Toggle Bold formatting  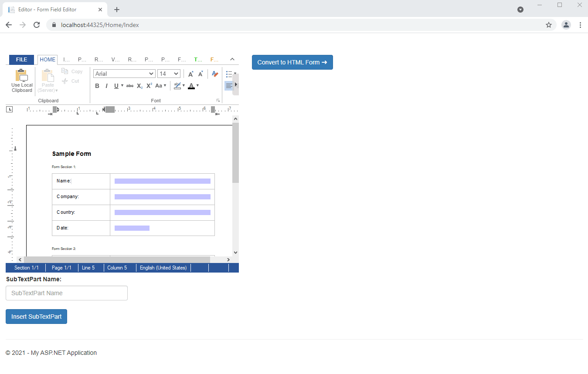[97, 86]
